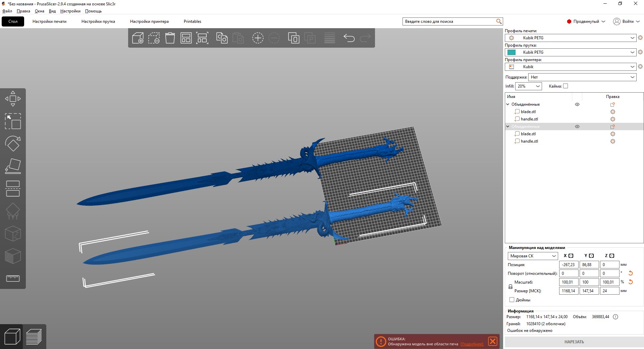Open the Мировая СК coordinate system dropdown
This screenshot has height=349, width=644.
pos(533,256)
